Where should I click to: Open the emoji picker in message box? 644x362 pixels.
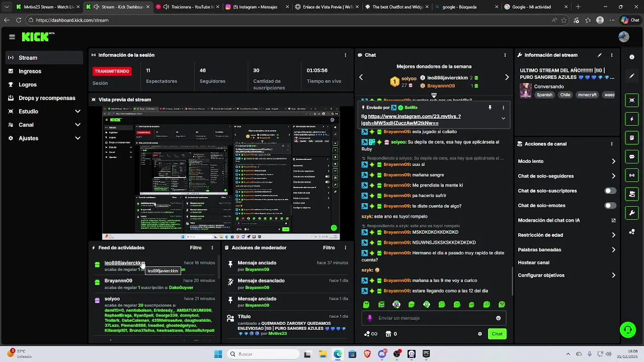pyautogui.click(x=499, y=318)
